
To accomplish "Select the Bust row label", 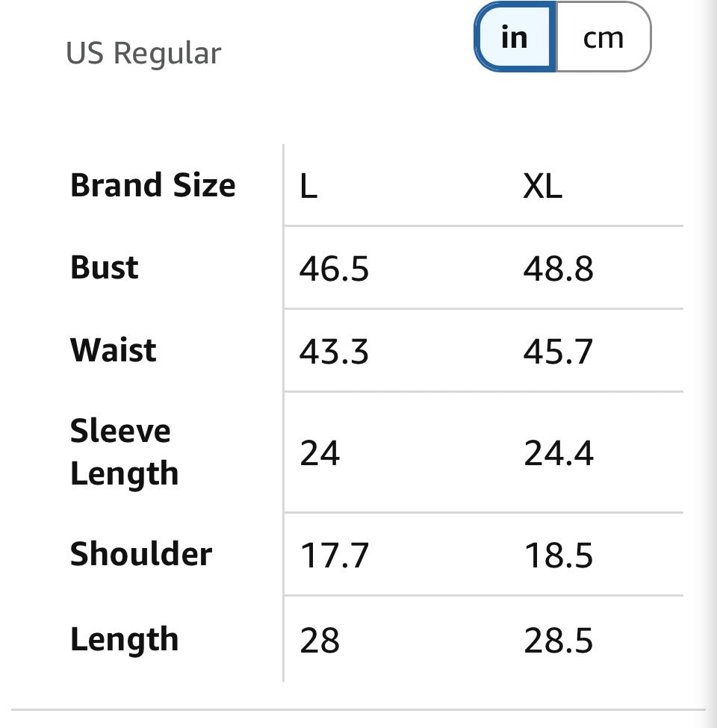I will [105, 267].
